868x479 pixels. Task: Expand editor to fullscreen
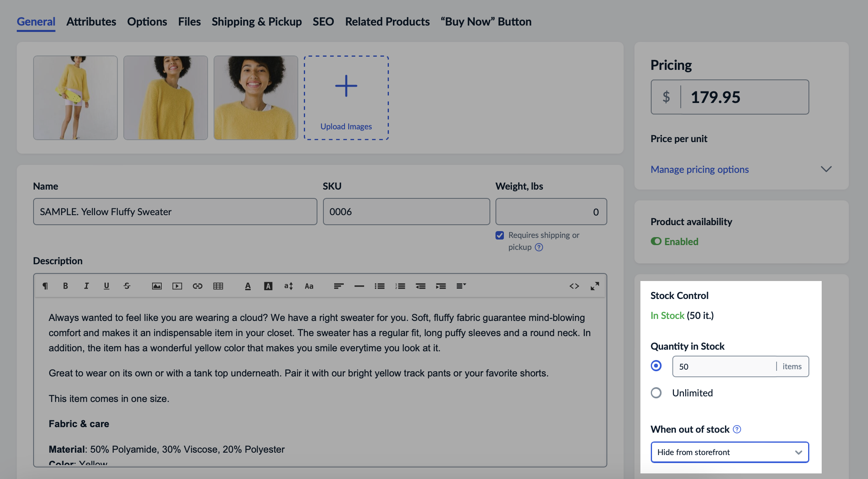595,286
